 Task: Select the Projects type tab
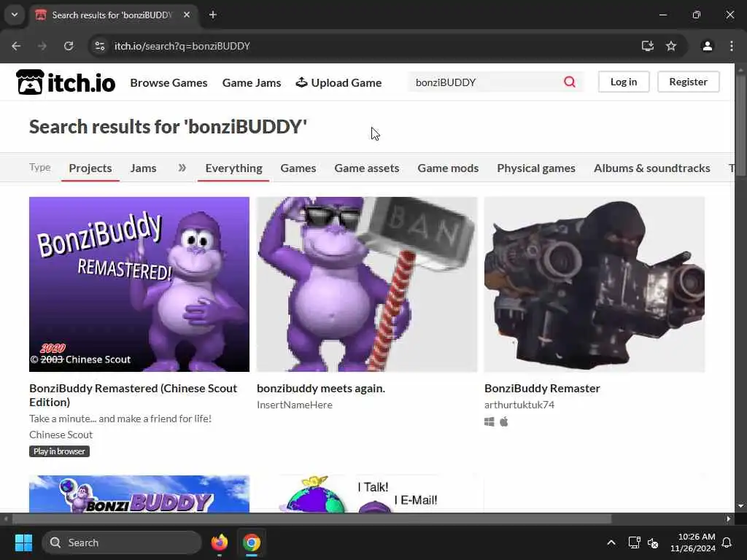point(90,168)
